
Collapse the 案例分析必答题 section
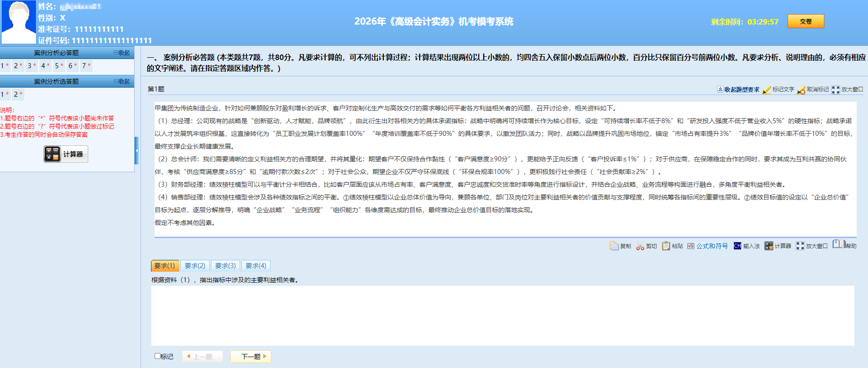[x=122, y=53]
